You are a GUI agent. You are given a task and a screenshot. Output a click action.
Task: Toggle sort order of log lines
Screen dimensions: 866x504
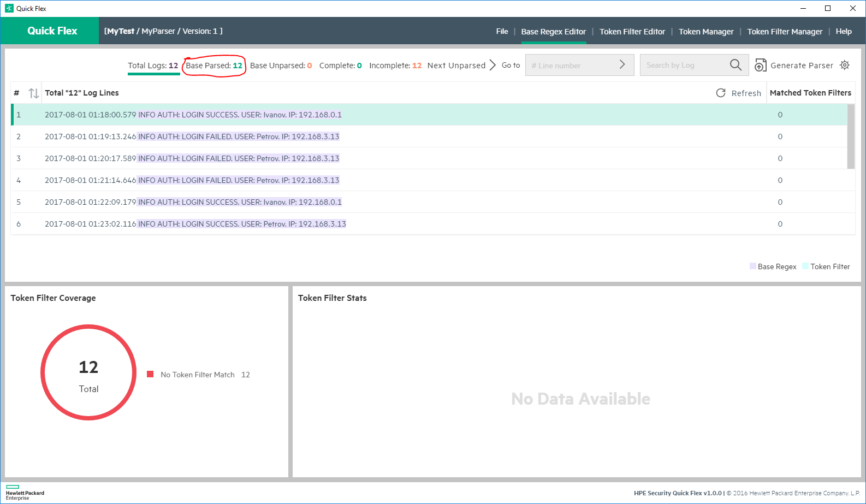pyautogui.click(x=33, y=93)
